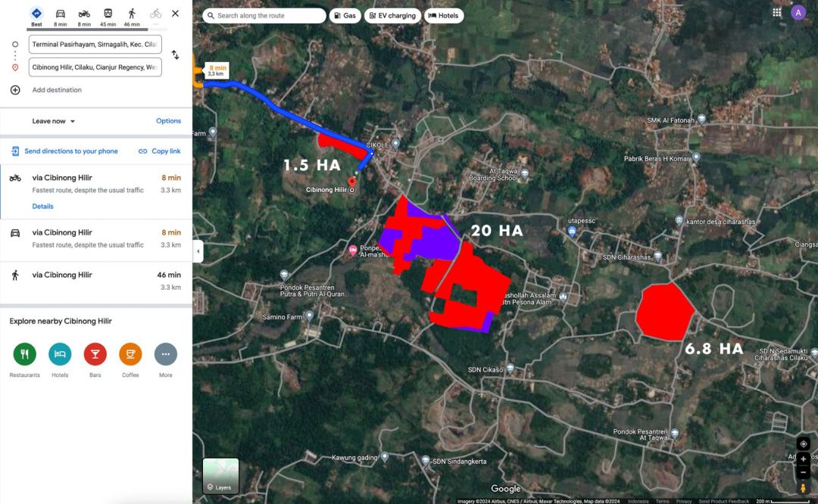Open Details for motorcycle route
This screenshot has height=504, width=818.
pyautogui.click(x=42, y=207)
